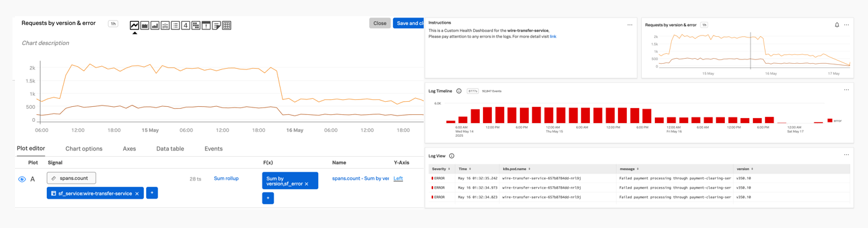Click the error legend color swatch
The width and height of the screenshot is (868, 228).
pyautogui.click(x=830, y=121)
